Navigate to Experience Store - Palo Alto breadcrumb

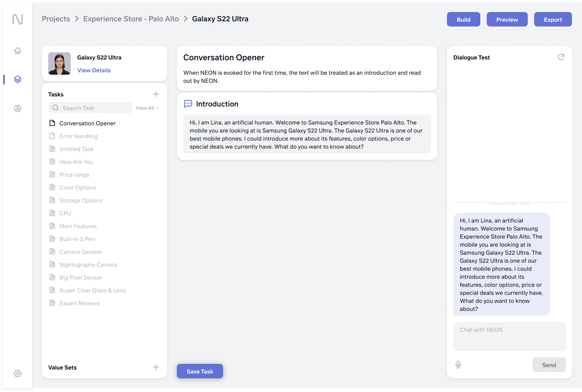(131, 19)
